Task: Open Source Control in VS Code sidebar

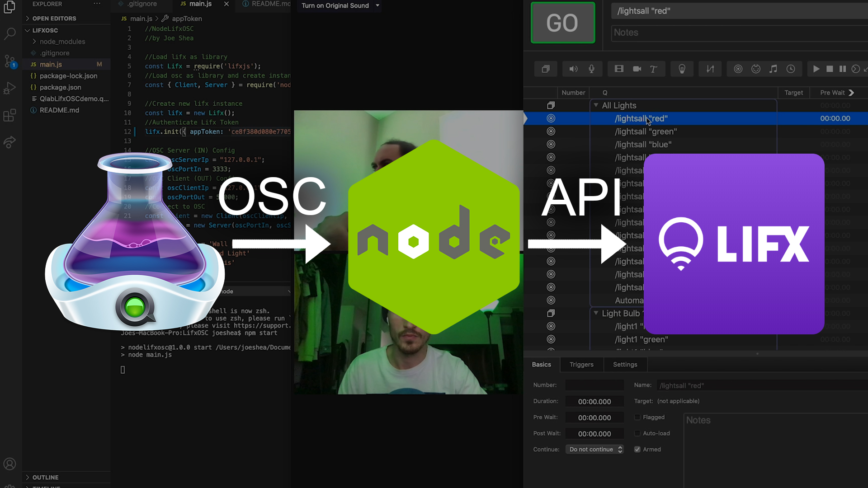Action: point(9,61)
